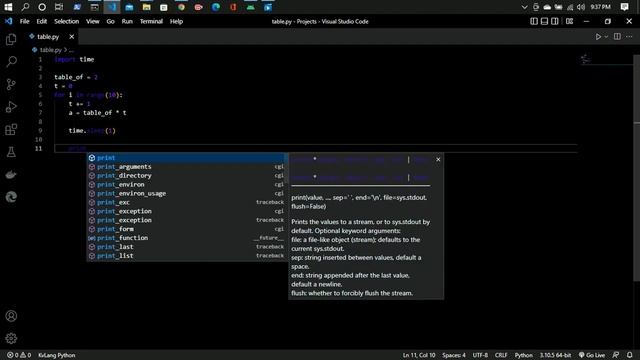Click table.py in the breadcrumb
Screen dimensions: 640x360
click(x=50, y=50)
